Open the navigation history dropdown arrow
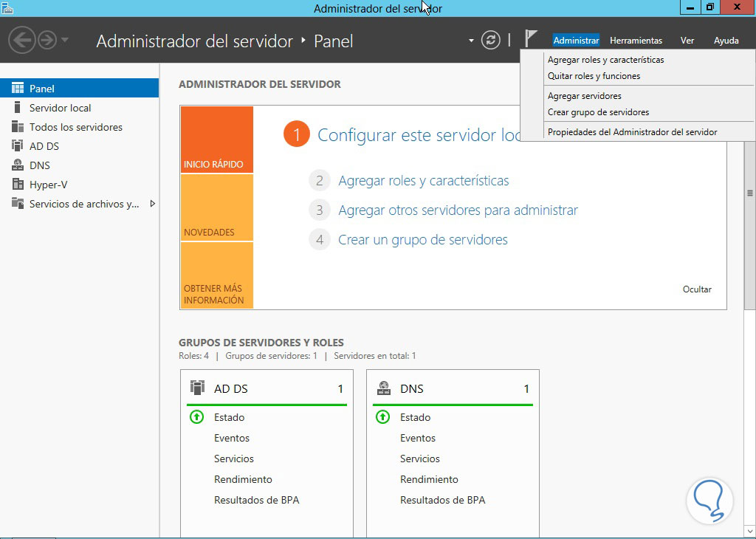This screenshot has height=539, width=756. tap(65, 40)
